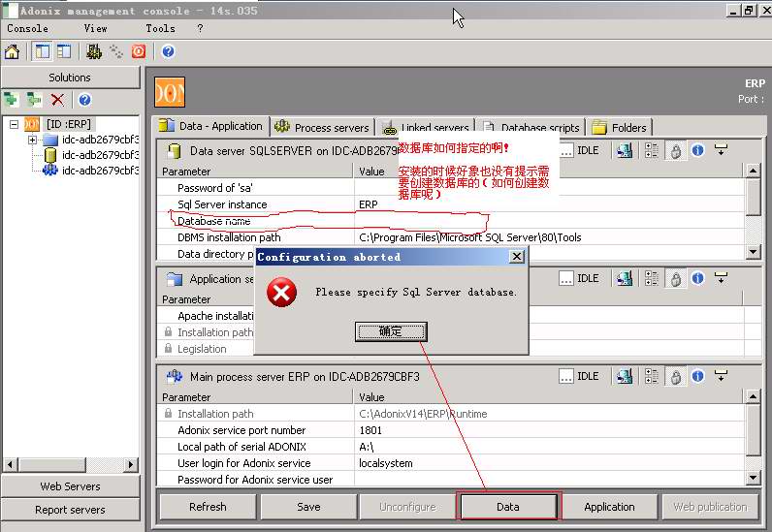This screenshot has width=772, height=532.
Task: Click the blue help icon in main toolbar
Action: tap(168, 51)
